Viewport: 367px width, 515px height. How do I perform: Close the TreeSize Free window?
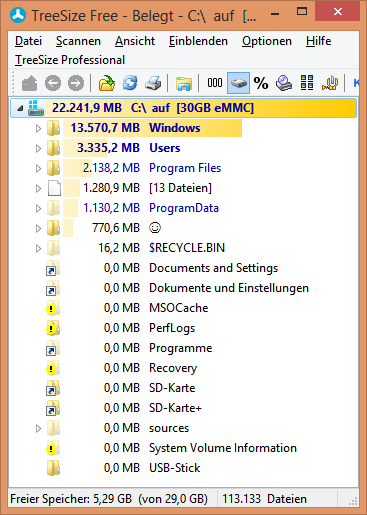338,12
